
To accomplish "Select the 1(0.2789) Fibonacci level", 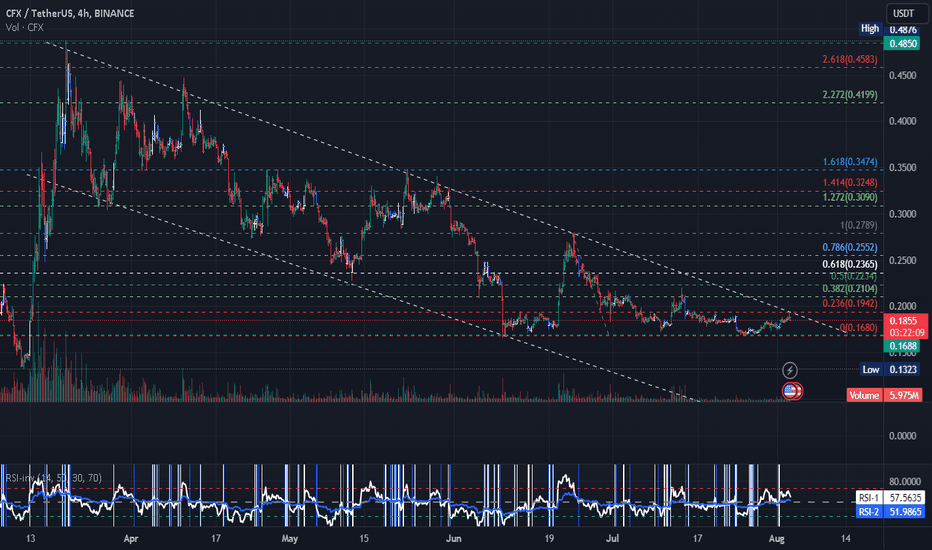I will coord(859,225).
